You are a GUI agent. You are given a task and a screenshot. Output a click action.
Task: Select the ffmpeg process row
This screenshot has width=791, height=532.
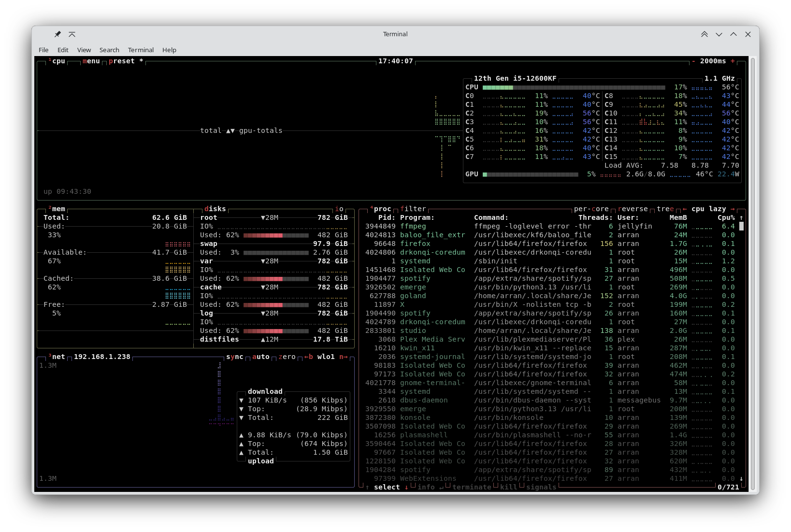pos(550,227)
